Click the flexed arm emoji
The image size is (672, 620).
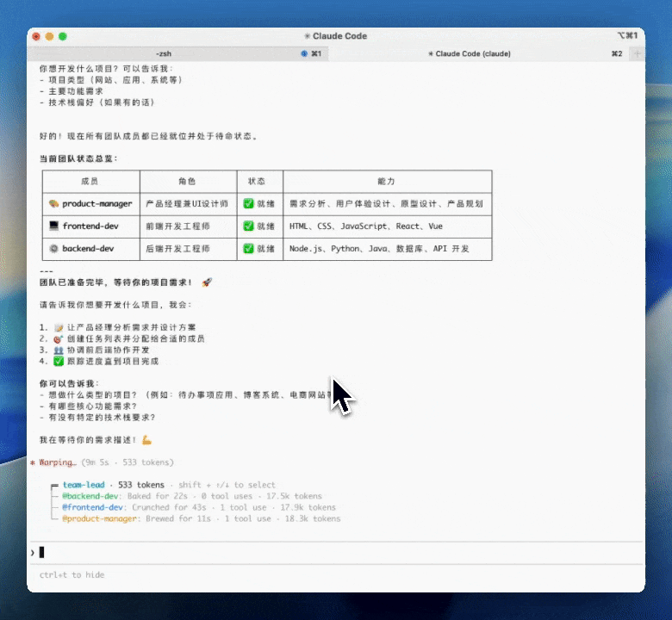146,440
